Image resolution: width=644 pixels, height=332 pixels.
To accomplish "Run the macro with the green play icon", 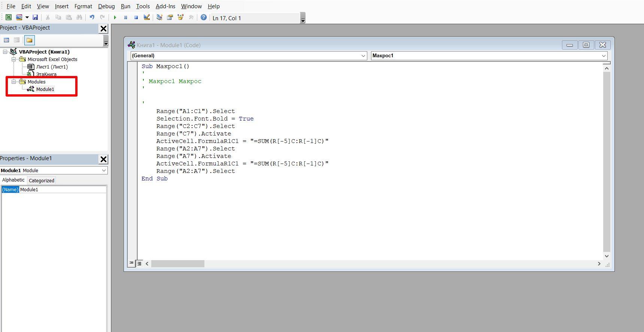I will point(115,17).
